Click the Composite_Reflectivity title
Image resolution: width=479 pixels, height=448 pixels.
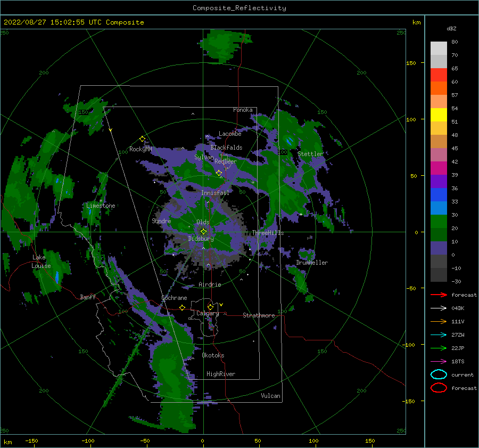240,8
